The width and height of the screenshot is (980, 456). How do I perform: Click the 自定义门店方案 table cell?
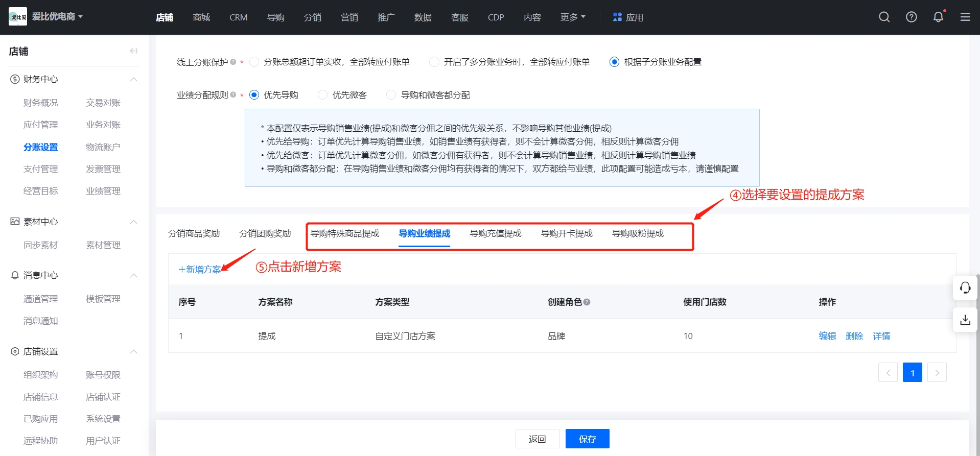click(405, 336)
